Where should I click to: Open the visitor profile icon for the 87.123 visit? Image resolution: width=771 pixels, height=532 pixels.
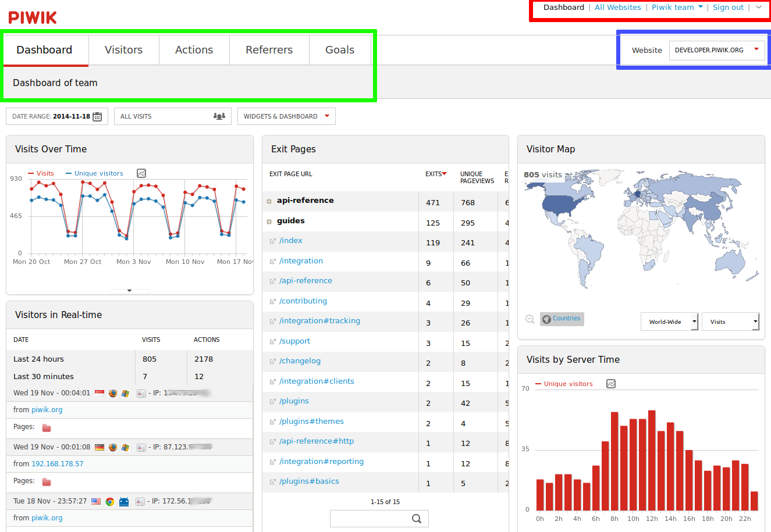click(141, 448)
